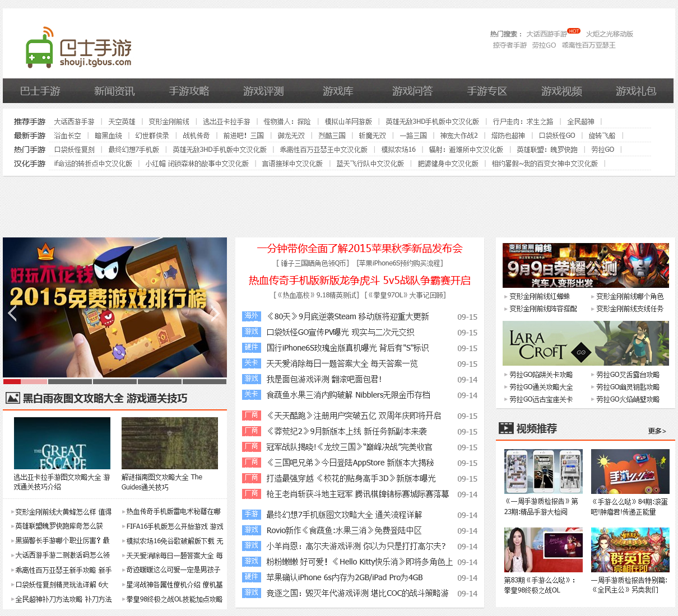Click hot search 火炬之光移动版
Screen dimensions: 678x616
[x=610, y=34]
